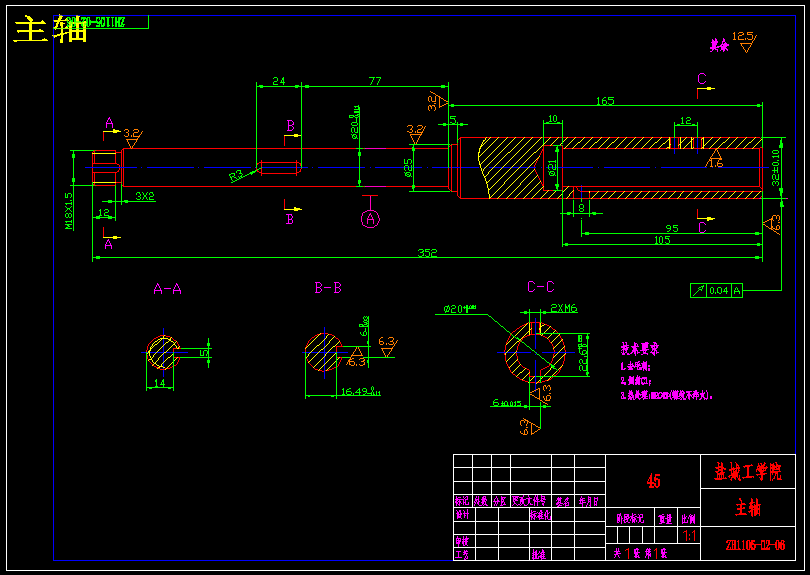
Task: Select the 22.6 dimension in section C-C
Action: click(x=583, y=353)
